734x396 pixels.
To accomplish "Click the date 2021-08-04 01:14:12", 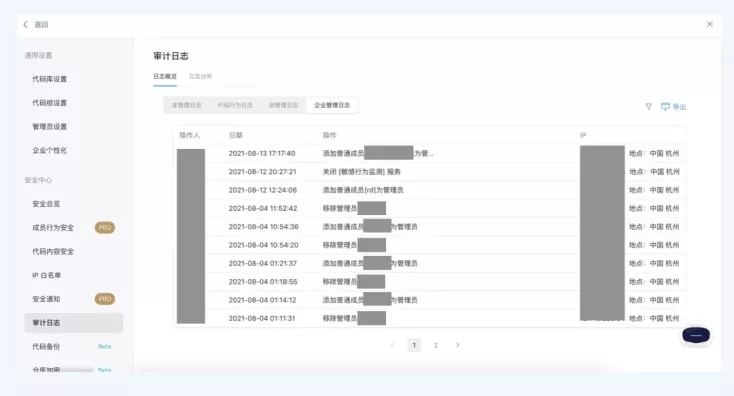I will pyautogui.click(x=262, y=300).
